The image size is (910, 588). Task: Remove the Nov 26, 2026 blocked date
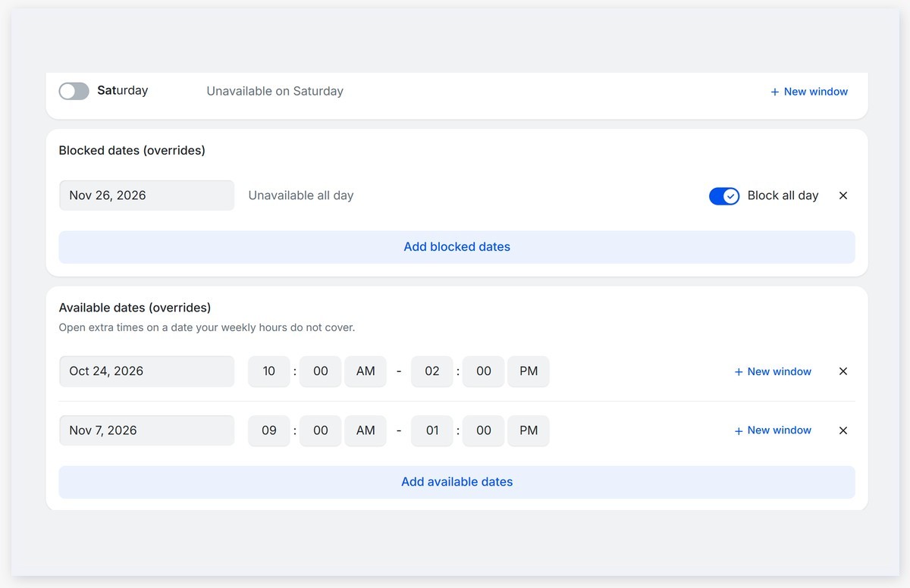click(843, 195)
